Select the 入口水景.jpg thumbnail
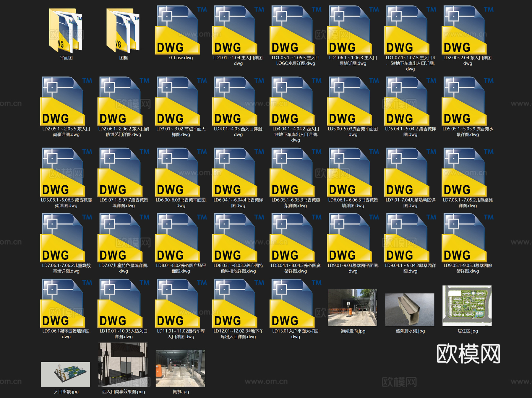Image resolution: width=532 pixels, height=398 pixels. [66, 374]
